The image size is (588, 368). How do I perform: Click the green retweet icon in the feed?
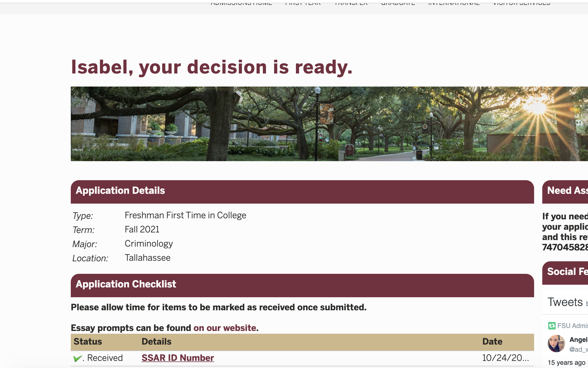552,326
